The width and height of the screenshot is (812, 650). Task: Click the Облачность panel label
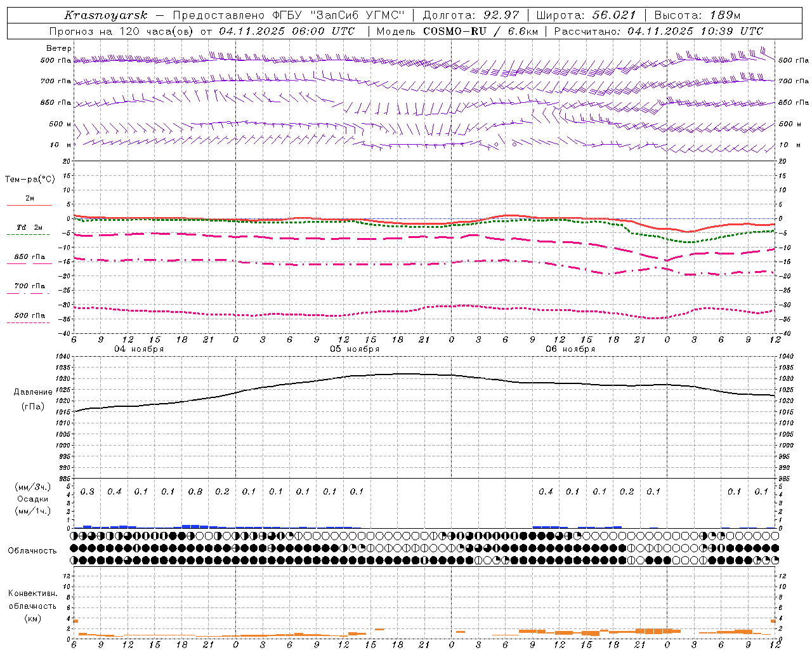pos(32,551)
